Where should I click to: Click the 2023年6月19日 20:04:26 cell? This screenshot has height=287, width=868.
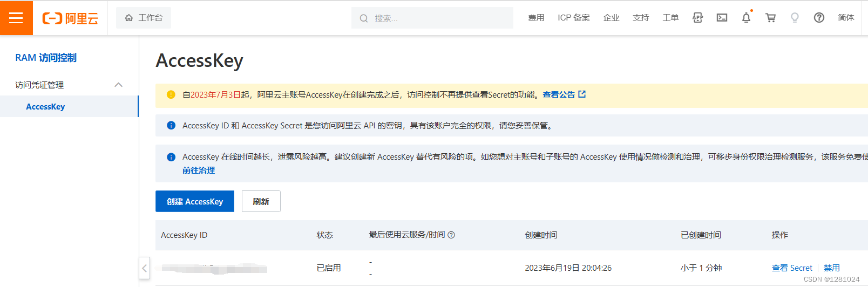coord(568,268)
